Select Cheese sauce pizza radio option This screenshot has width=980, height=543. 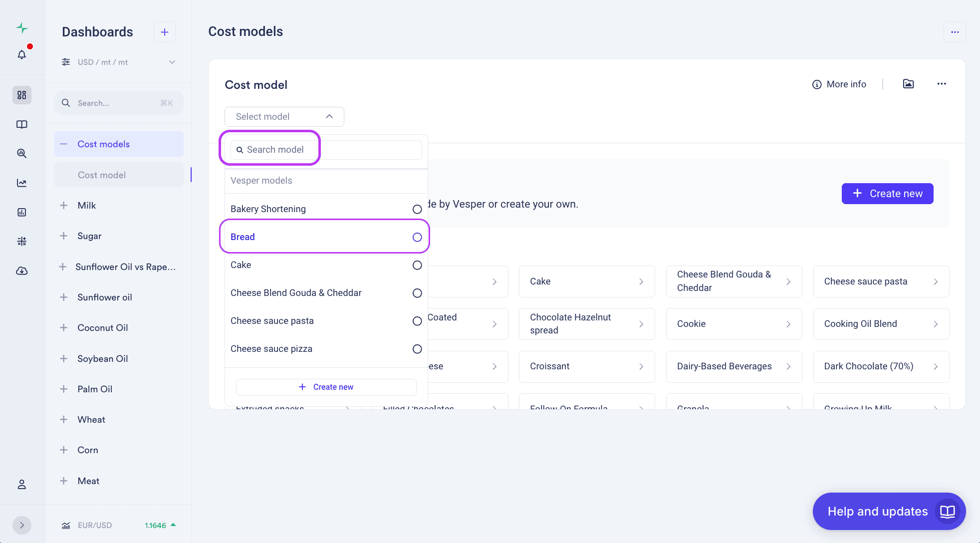click(417, 349)
